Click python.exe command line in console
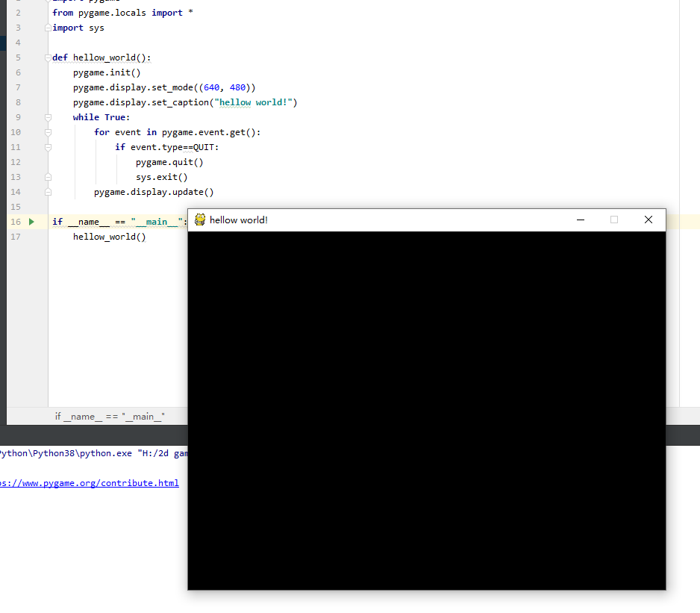700x613 pixels. 94,453
